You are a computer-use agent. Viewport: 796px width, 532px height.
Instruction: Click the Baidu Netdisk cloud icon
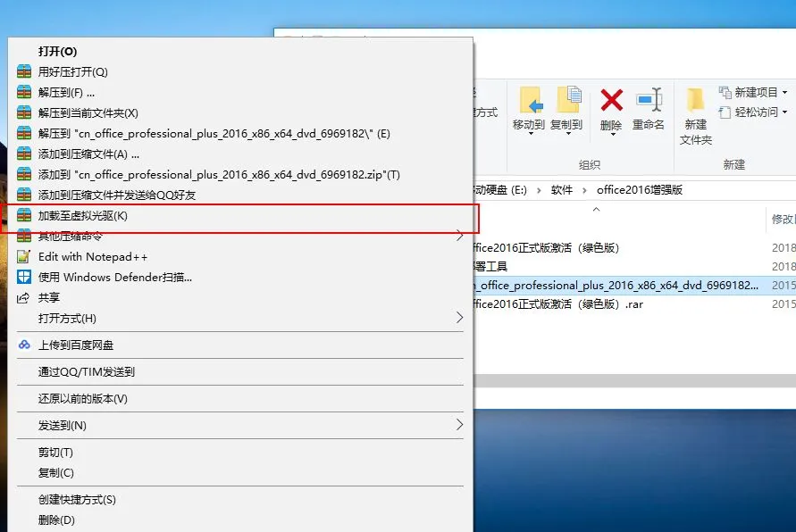pos(24,345)
